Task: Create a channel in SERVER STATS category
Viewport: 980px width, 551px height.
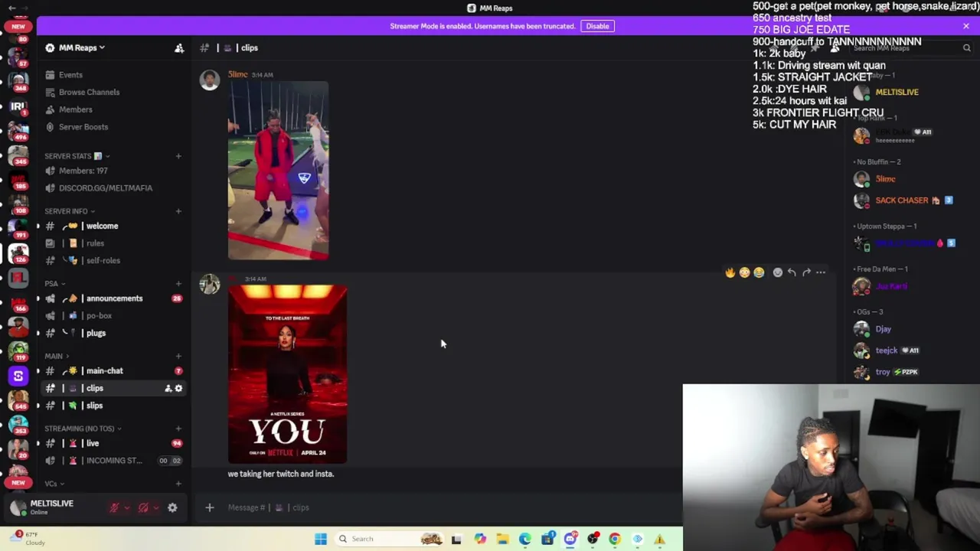Action: tap(178, 156)
